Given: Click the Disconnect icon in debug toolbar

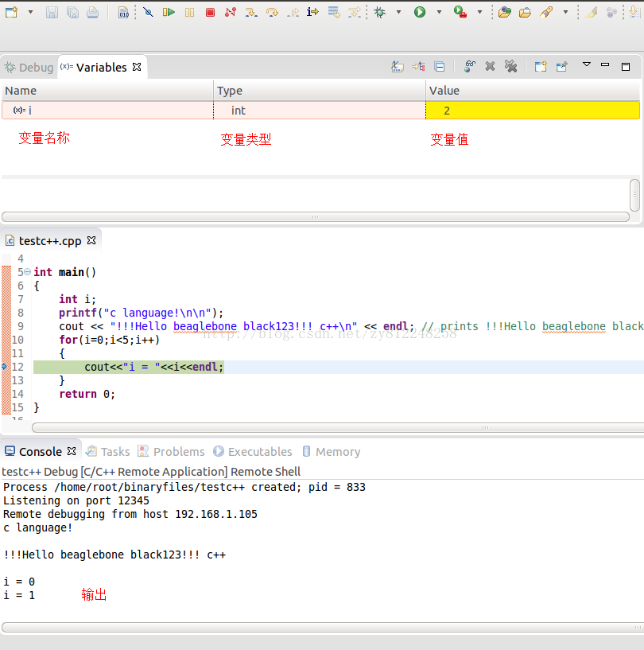Looking at the screenshot, I should (x=231, y=12).
